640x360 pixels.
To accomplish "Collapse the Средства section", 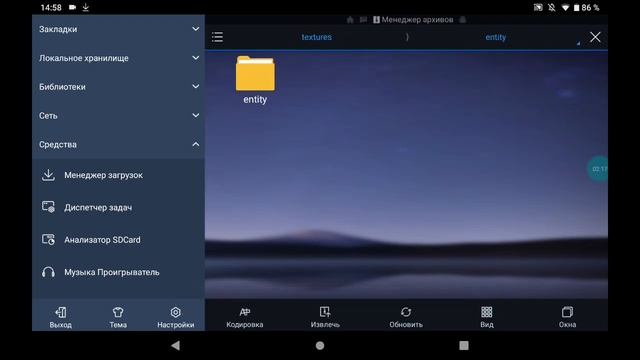I will [118, 144].
